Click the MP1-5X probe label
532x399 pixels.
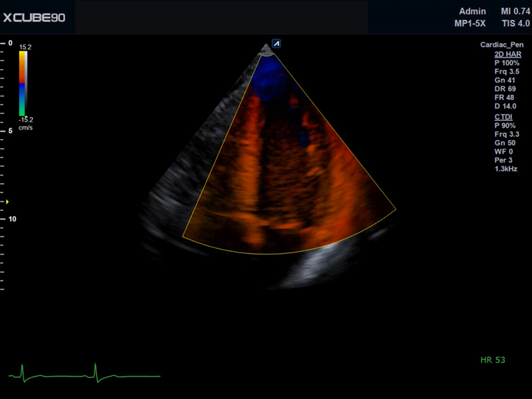470,23
